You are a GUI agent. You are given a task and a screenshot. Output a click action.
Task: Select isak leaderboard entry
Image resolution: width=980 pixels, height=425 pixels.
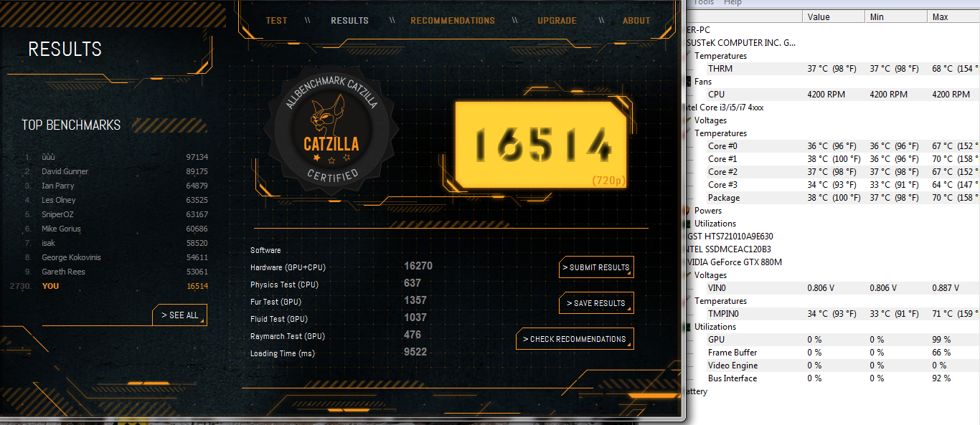[116, 243]
